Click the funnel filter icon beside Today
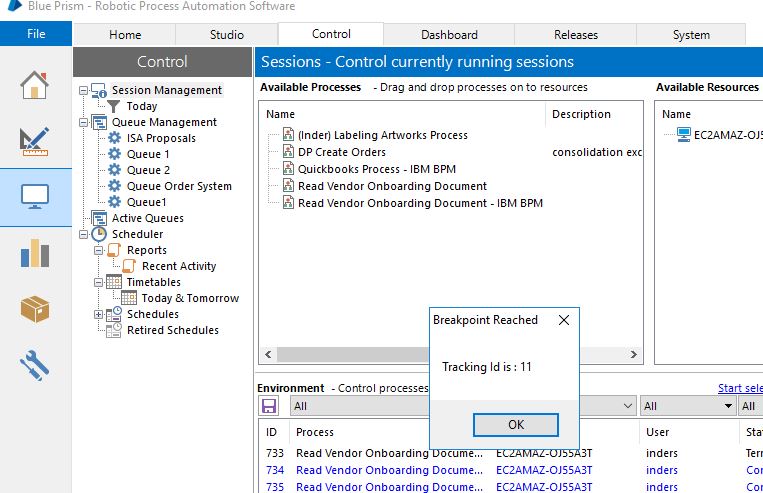Image resolution: width=763 pixels, height=493 pixels. [x=114, y=106]
